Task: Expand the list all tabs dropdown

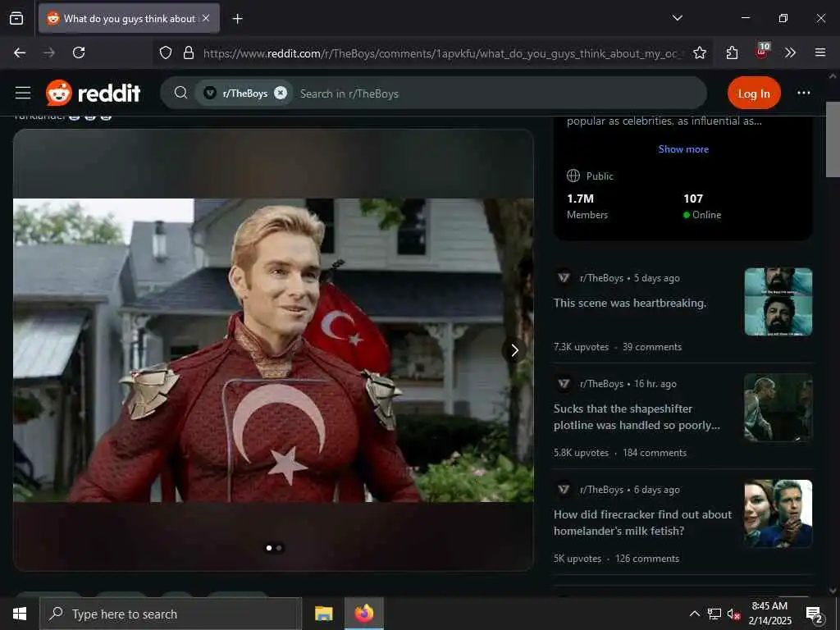Action: coord(677,18)
